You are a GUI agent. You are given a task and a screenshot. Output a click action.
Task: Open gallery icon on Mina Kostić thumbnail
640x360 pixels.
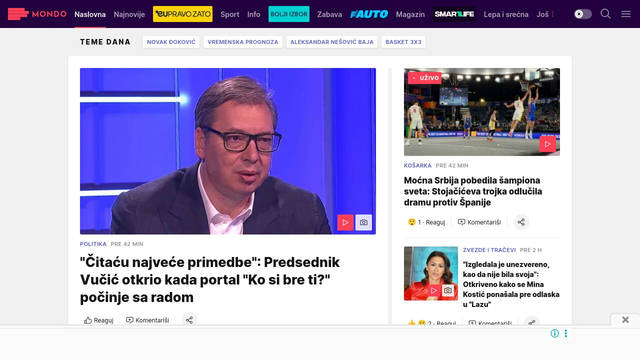click(x=448, y=290)
